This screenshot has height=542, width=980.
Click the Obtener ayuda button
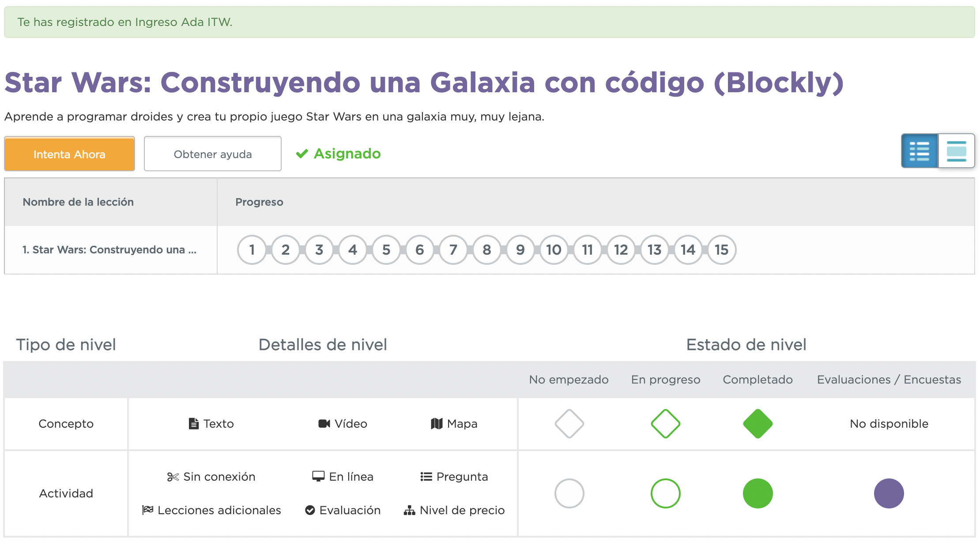coord(212,154)
